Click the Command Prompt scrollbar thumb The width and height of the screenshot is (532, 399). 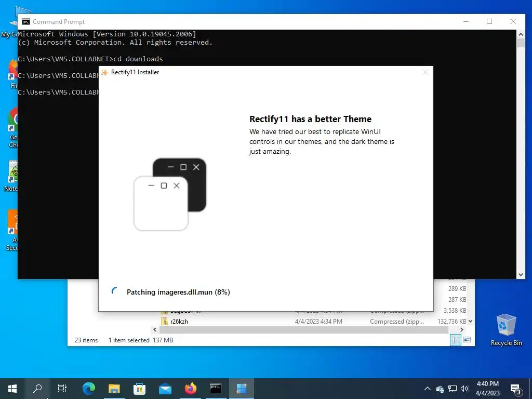[521, 44]
